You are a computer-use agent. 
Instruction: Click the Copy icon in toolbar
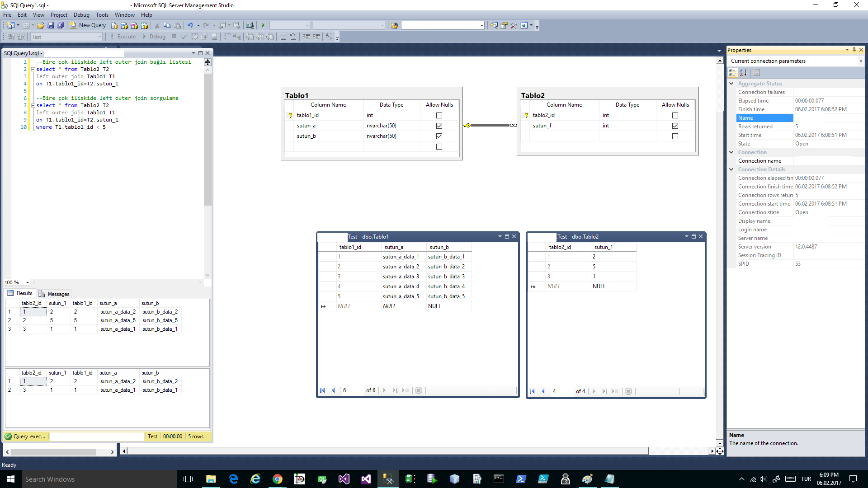pyautogui.click(x=167, y=25)
